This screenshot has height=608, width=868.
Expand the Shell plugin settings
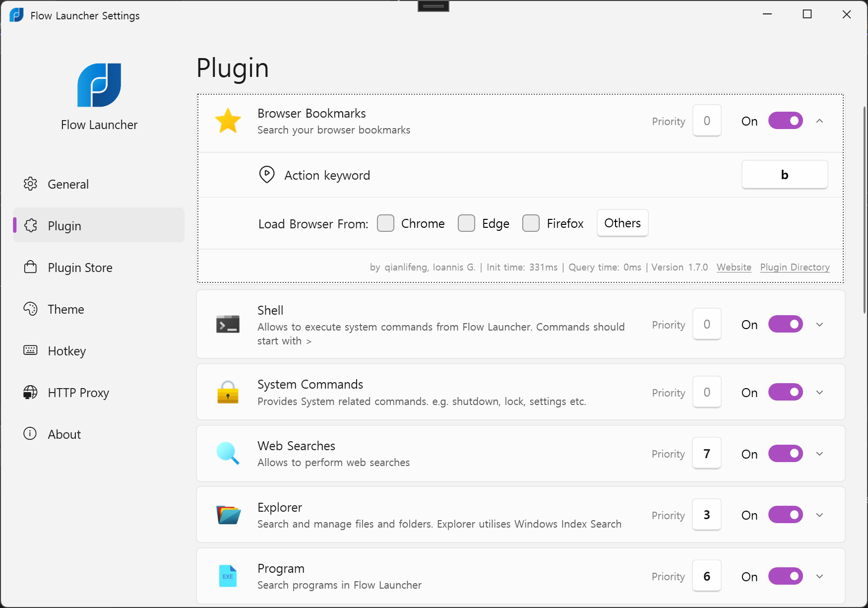(x=819, y=324)
